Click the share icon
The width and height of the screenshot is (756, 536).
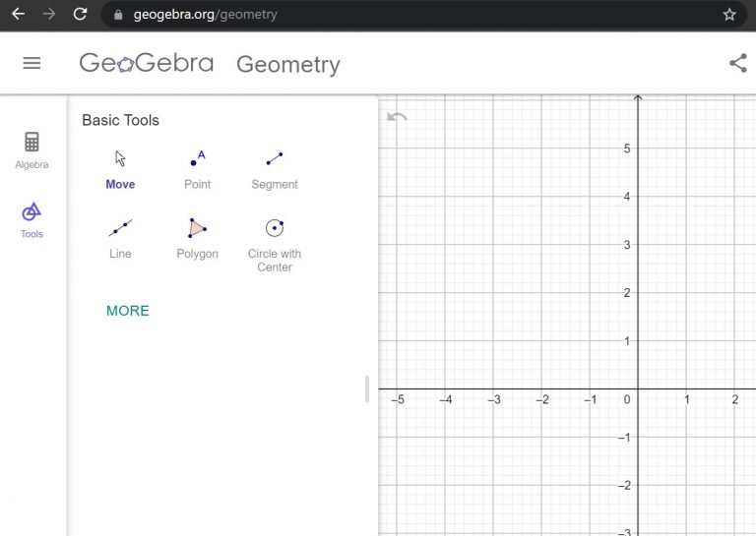(737, 63)
